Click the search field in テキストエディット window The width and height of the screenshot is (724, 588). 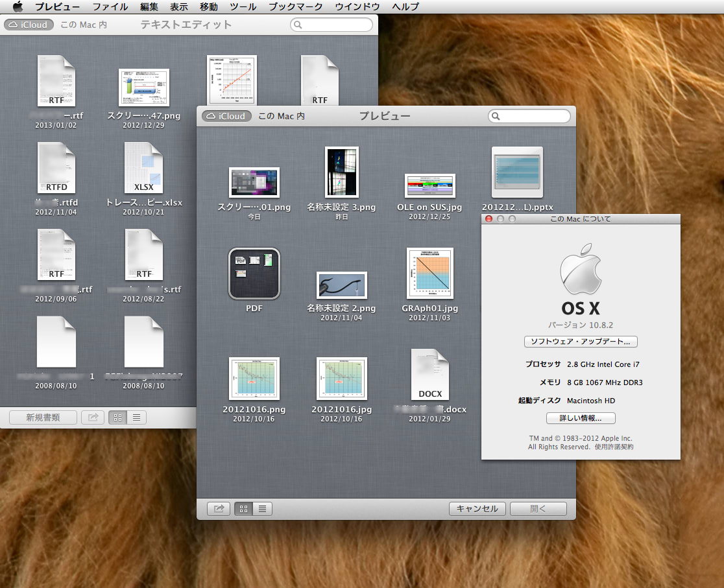pos(332,25)
